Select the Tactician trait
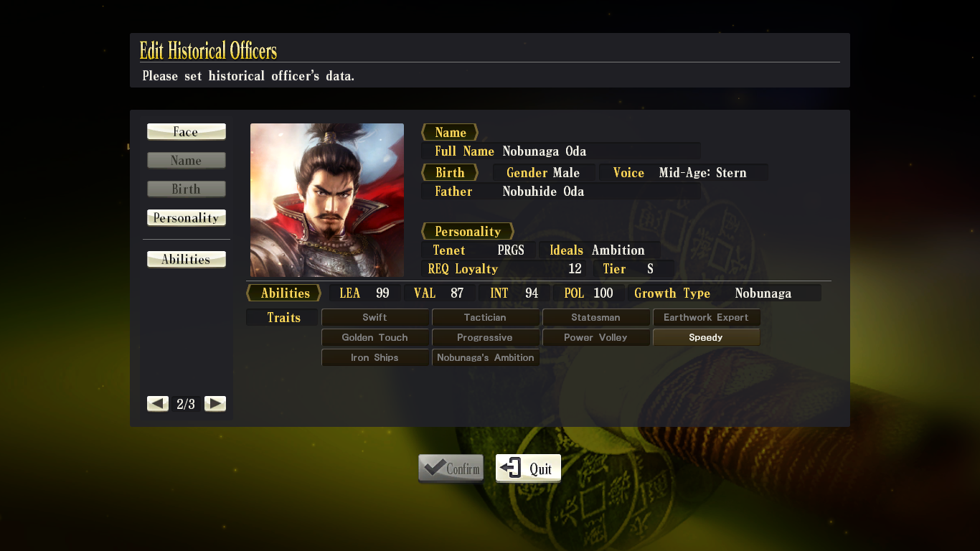 (486, 317)
